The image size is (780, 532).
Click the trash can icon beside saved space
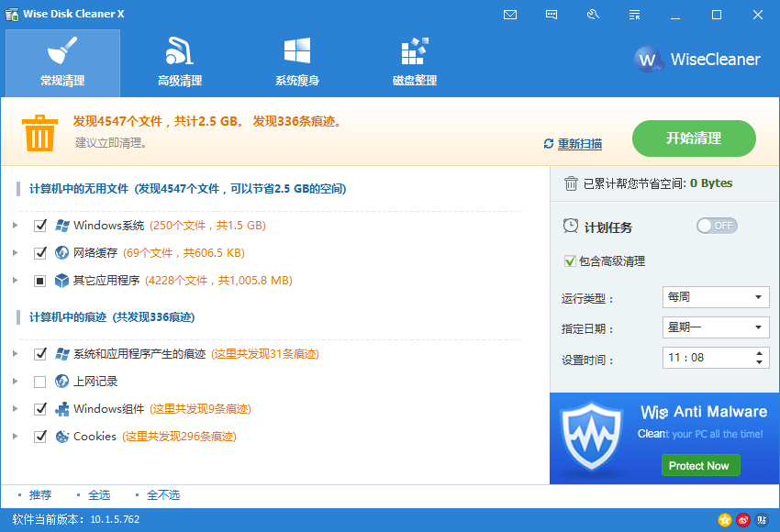(571, 183)
